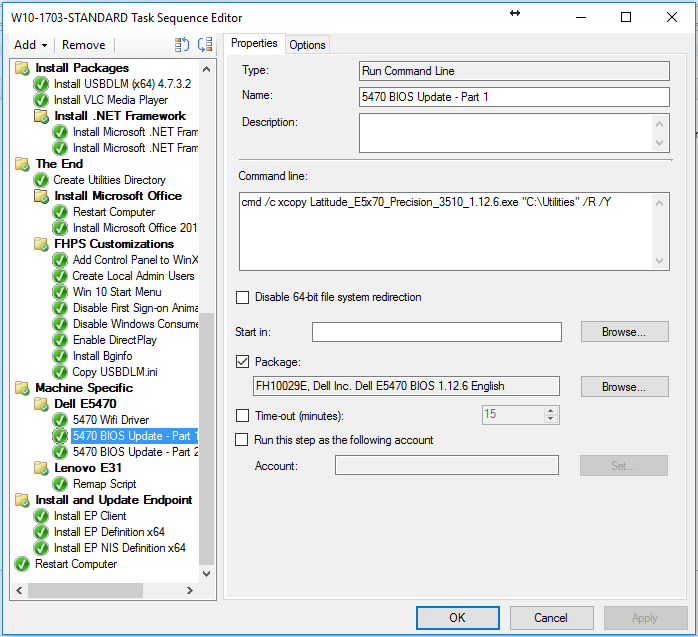The height and width of the screenshot is (637, 698).
Task: Click the Install .NET Framework folder icon
Action: pos(41,116)
